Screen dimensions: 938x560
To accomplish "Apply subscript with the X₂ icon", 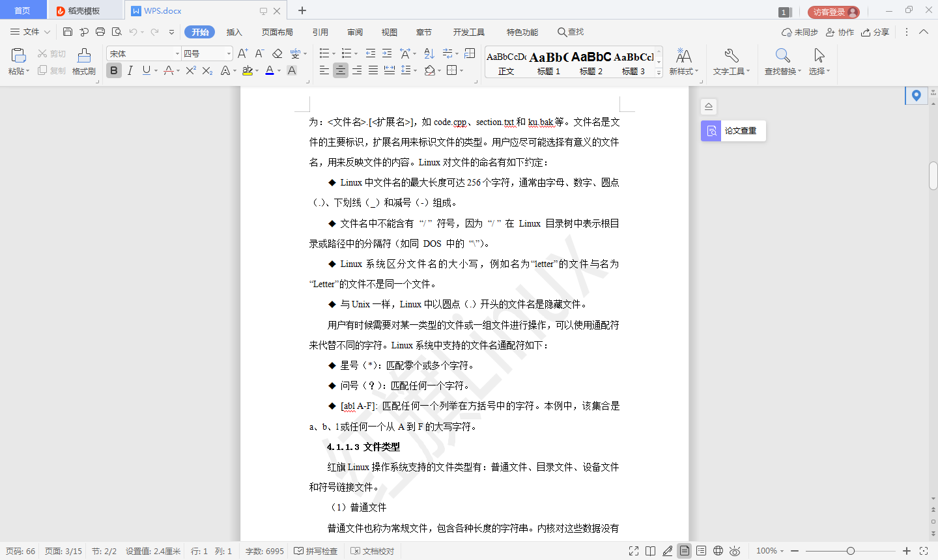I will coord(207,70).
